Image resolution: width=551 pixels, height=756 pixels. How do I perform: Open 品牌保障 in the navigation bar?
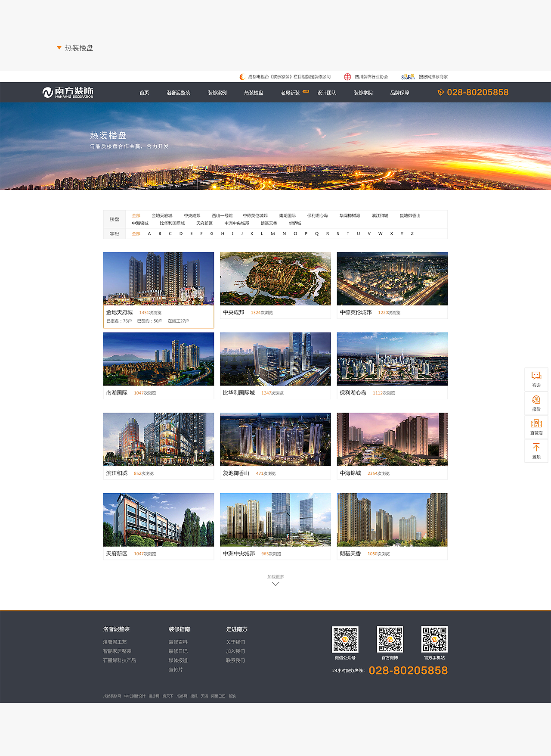(x=400, y=93)
